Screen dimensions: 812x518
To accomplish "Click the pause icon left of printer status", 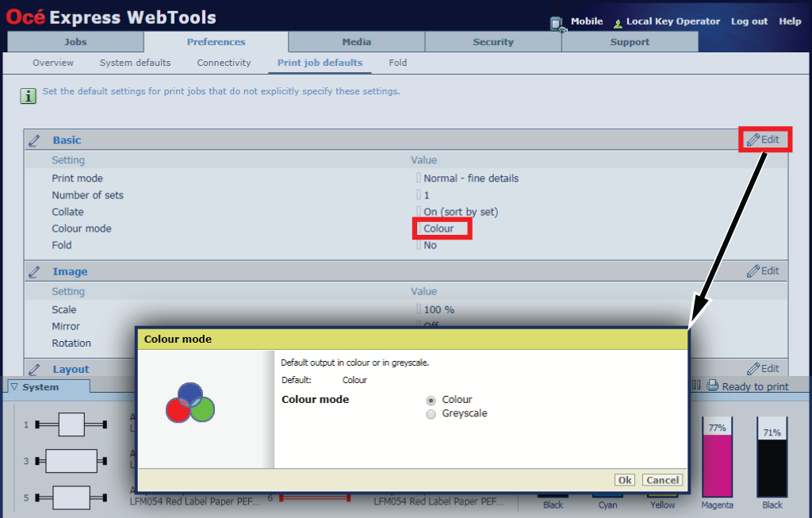I will click(x=696, y=386).
